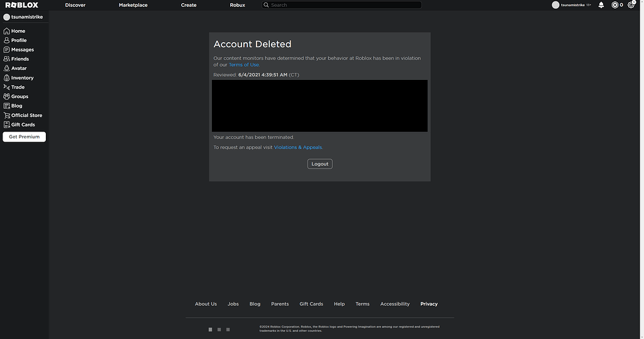Click the search magnifier icon

click(266, 5)
